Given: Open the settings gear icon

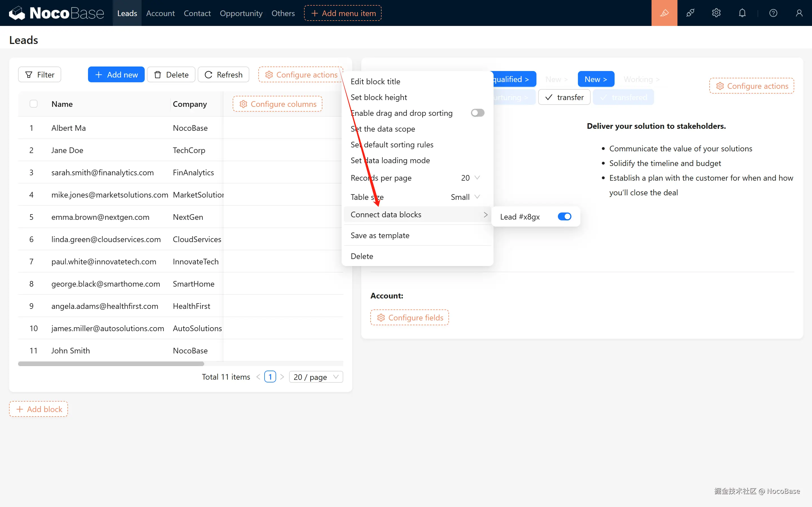Looking at the screenshot, I should pyautogui.click(x=716, y=13).
